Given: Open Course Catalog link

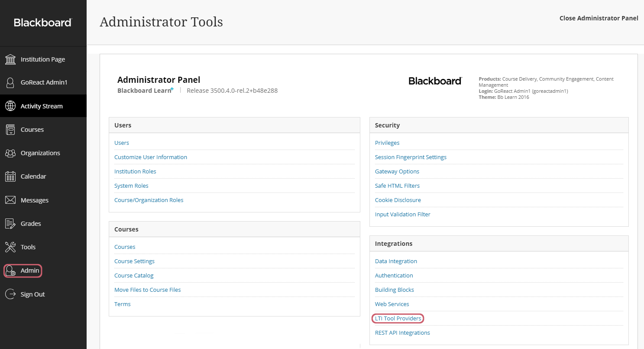Looking at the screenshot, I should tap(134, 275).
